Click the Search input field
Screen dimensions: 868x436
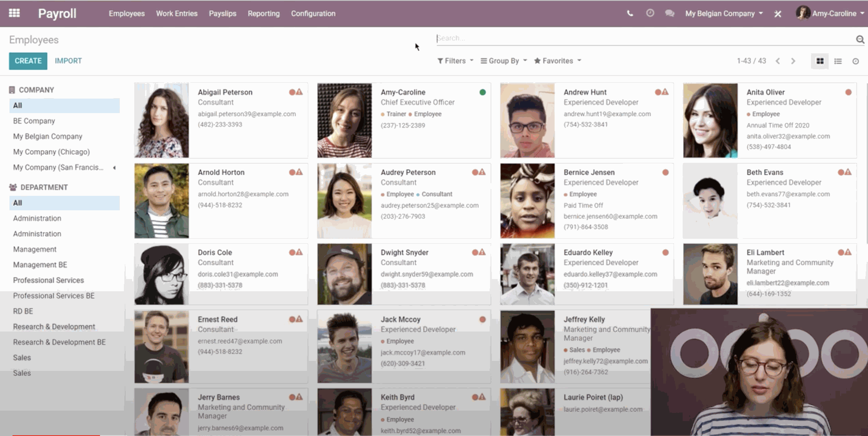642,38
